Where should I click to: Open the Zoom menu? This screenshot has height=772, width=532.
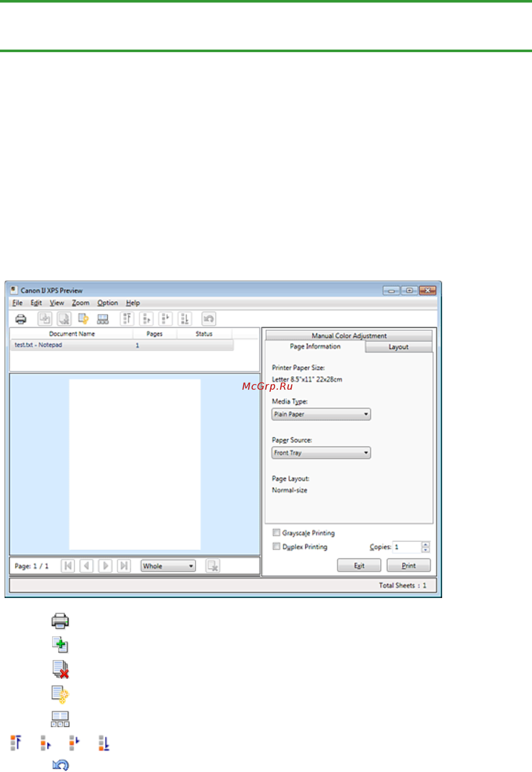tap(81, 303)
